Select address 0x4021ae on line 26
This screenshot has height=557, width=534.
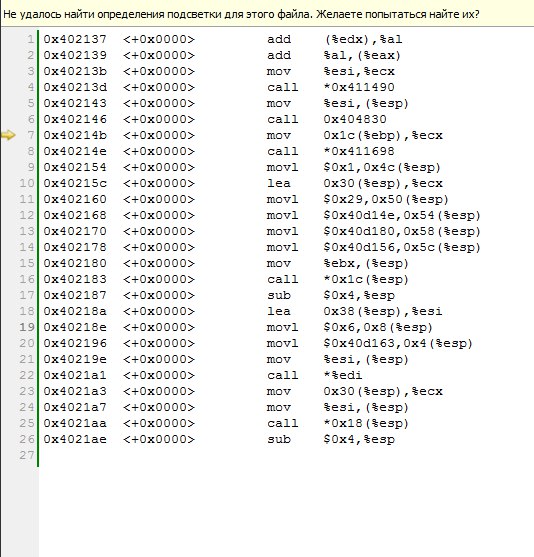point(75,439)
